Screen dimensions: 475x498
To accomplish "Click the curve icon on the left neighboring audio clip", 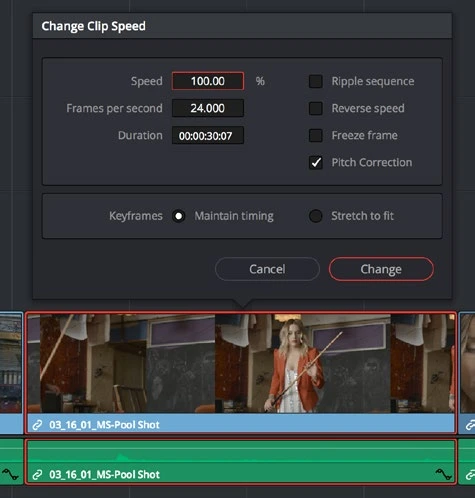I will (x=10, y=474).
